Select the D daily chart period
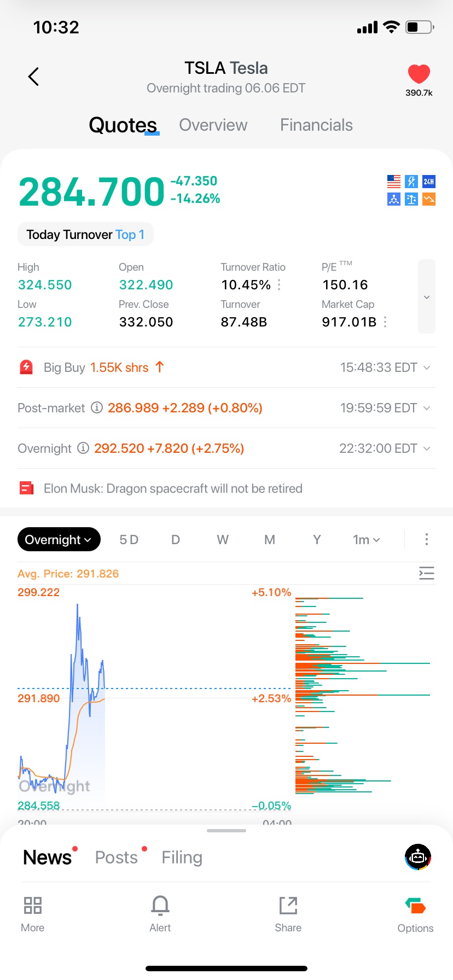The width and height of the screenshot is (453, 980). [176, 540]
